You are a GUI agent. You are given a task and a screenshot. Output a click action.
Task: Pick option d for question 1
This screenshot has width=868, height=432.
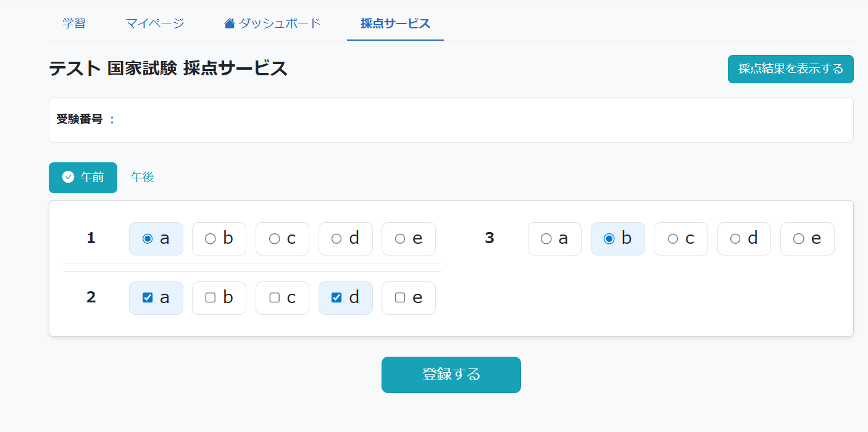[x=345, y=239]
